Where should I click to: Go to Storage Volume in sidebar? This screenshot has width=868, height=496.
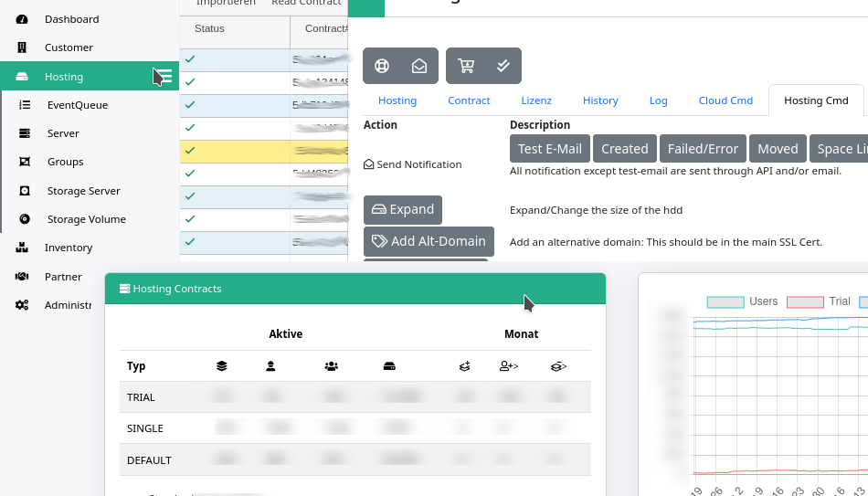click(x=86, y=219)
